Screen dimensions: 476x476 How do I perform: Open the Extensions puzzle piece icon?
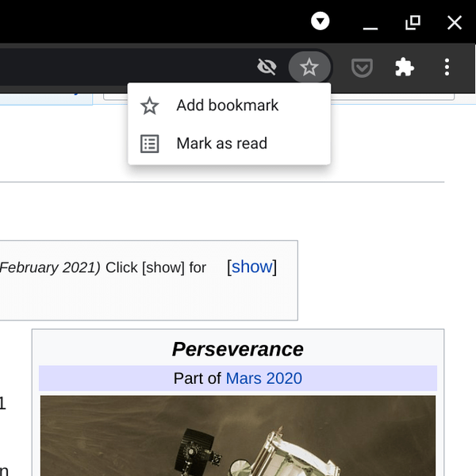[x=405, y=67]
